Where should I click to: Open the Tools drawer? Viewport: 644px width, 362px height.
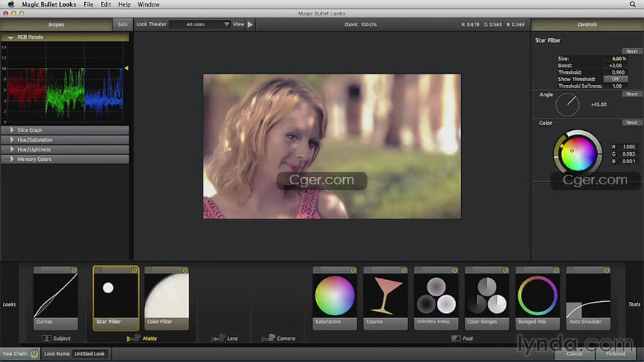click(x=634, y=304)
